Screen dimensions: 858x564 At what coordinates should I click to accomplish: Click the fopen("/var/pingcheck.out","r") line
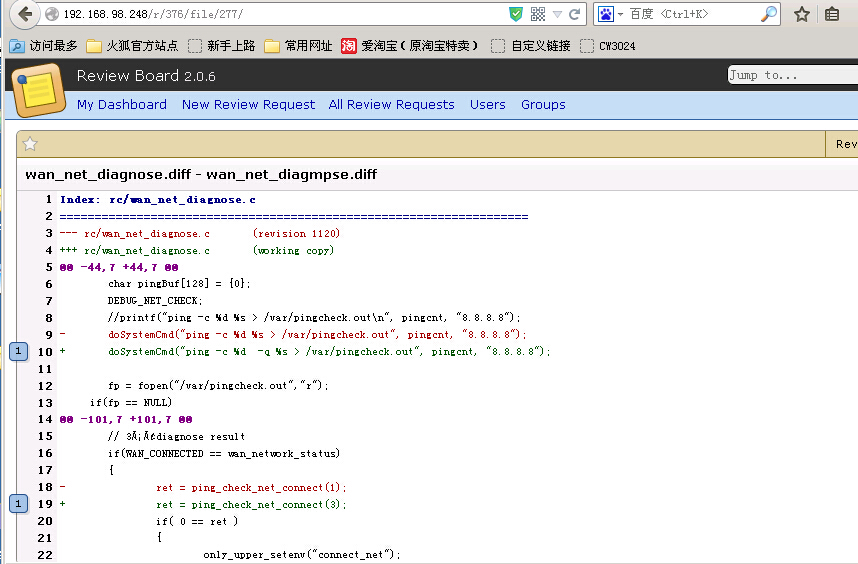click(218, 386)
